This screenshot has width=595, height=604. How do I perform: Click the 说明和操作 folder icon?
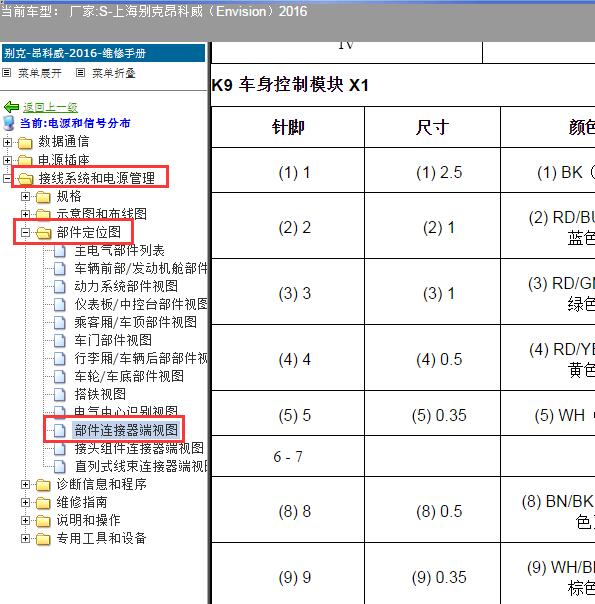(43, 521)
